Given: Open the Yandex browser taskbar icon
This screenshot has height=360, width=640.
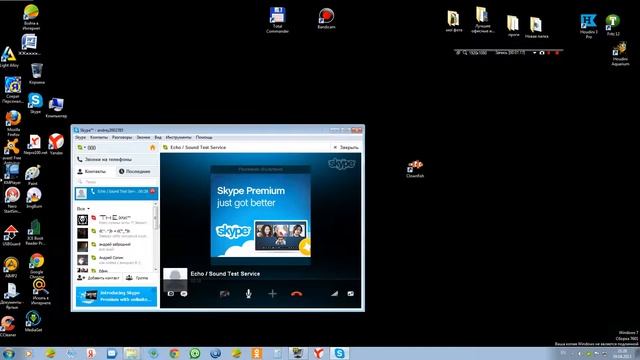Looking at the screenshot, I should coord(318,353).
